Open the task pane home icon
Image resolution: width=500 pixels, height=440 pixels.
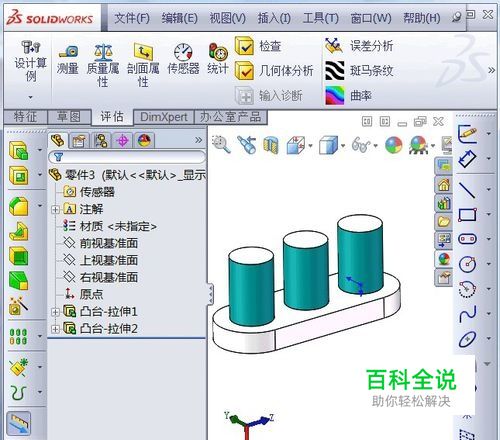pyautogui.click(x=444, y=184)
